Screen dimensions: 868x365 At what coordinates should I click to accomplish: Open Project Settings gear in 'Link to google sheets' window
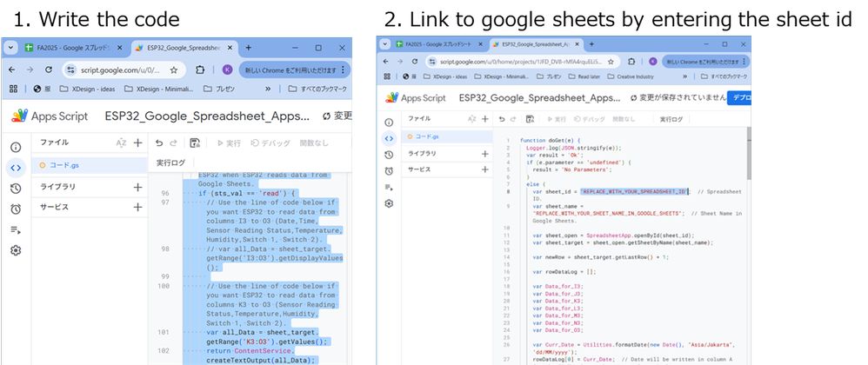[x=389, y=203]
